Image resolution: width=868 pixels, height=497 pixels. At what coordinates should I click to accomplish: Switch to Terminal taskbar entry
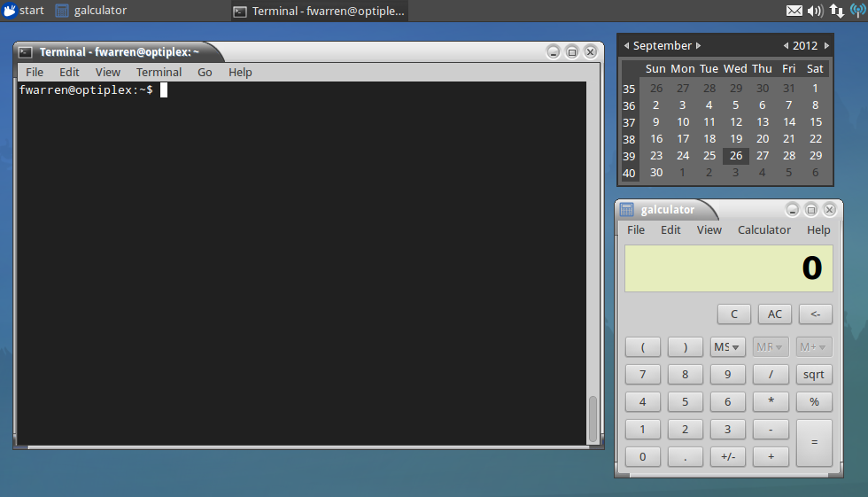(x=320, y=11)
